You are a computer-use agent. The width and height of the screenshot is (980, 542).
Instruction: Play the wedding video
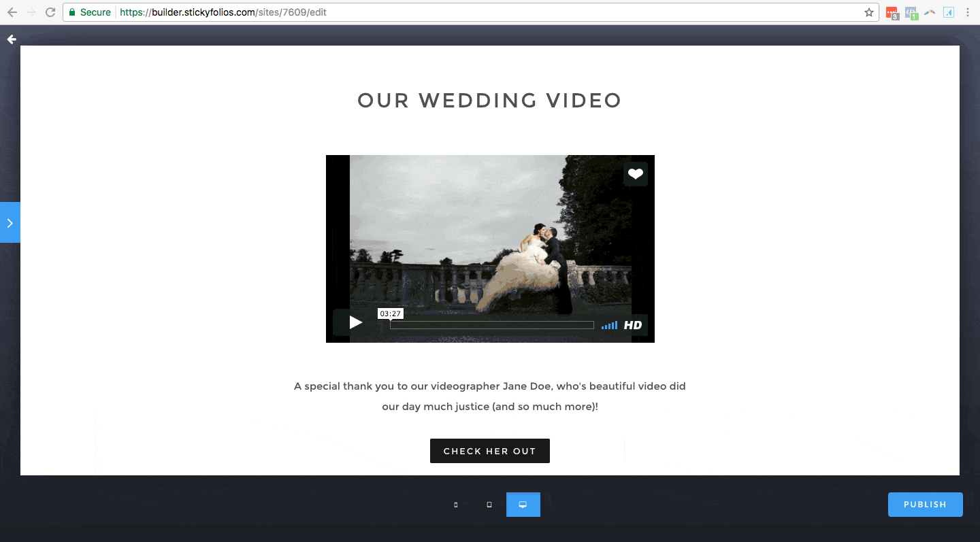tap(355, 322)
